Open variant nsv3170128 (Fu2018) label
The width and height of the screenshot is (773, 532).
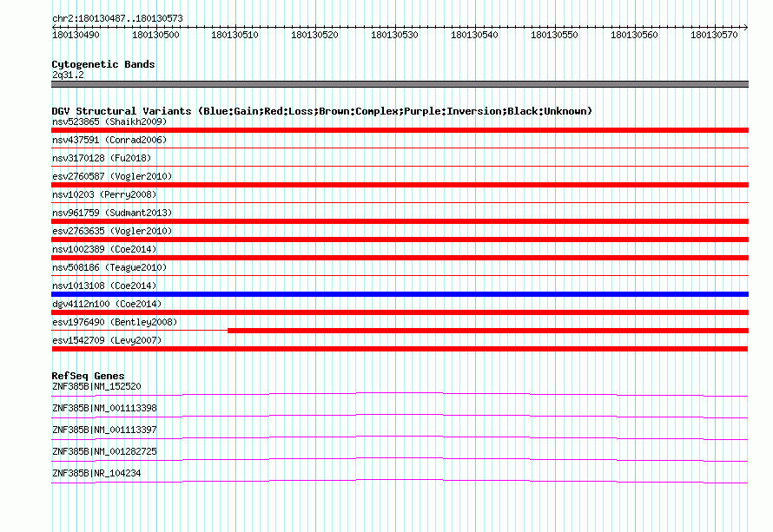point(102,158)
